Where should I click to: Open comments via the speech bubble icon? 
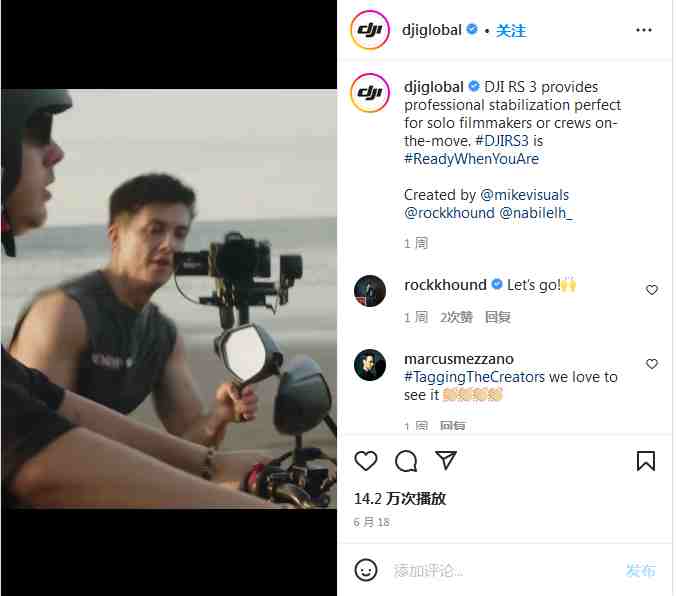coord(406,461)
